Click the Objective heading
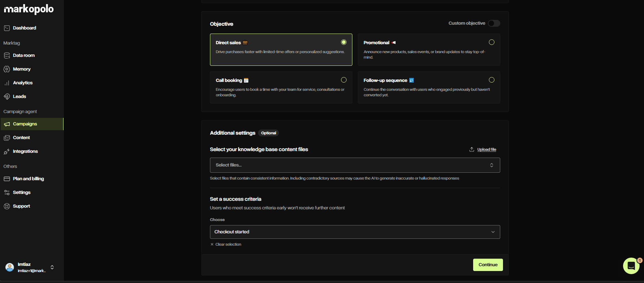Screen dimensions: 644x283 (222, 24)
